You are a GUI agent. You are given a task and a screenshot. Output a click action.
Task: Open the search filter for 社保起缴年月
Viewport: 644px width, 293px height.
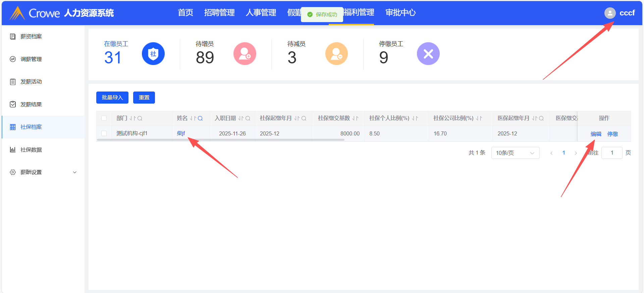pos(304,118)
